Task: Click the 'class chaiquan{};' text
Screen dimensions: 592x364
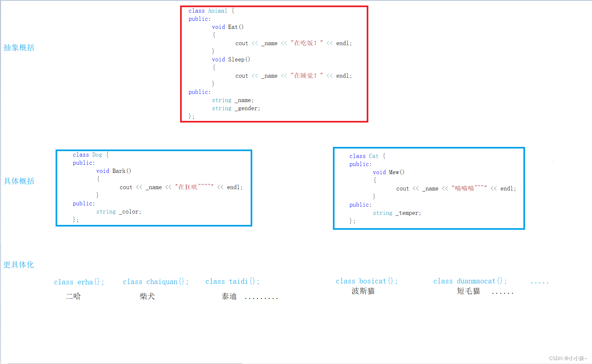Action: 156,282
